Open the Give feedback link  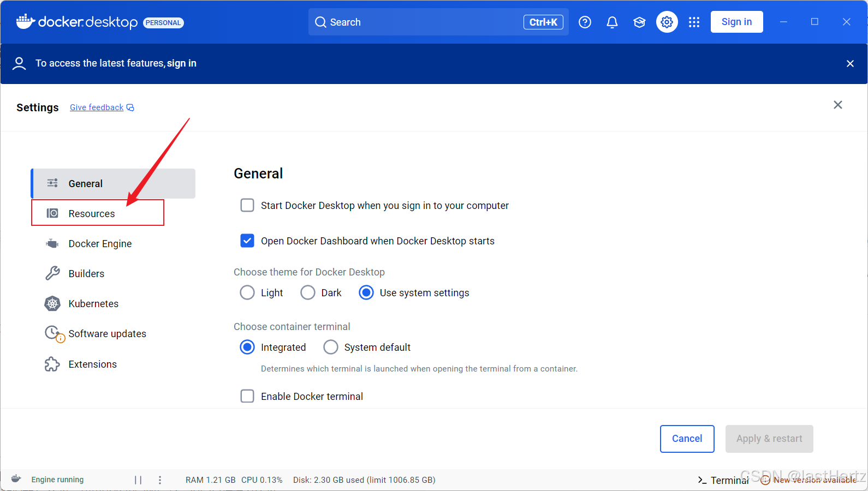[97, 107]
